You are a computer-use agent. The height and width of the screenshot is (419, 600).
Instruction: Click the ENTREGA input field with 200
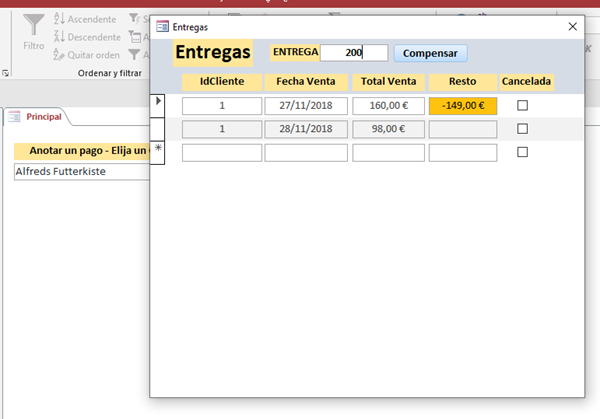pyautogui.click(x=353, y=53)
